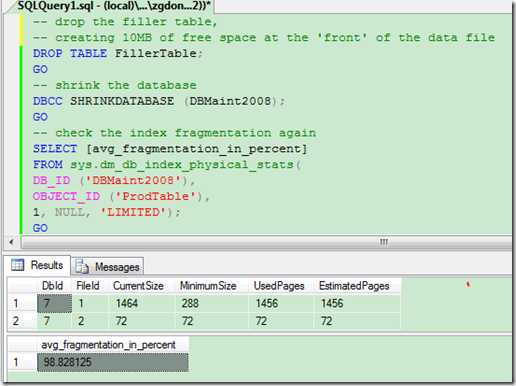Select the highlighted DbId cell value 7
This screenshot has height=386, width=516.
coord(54,303)
